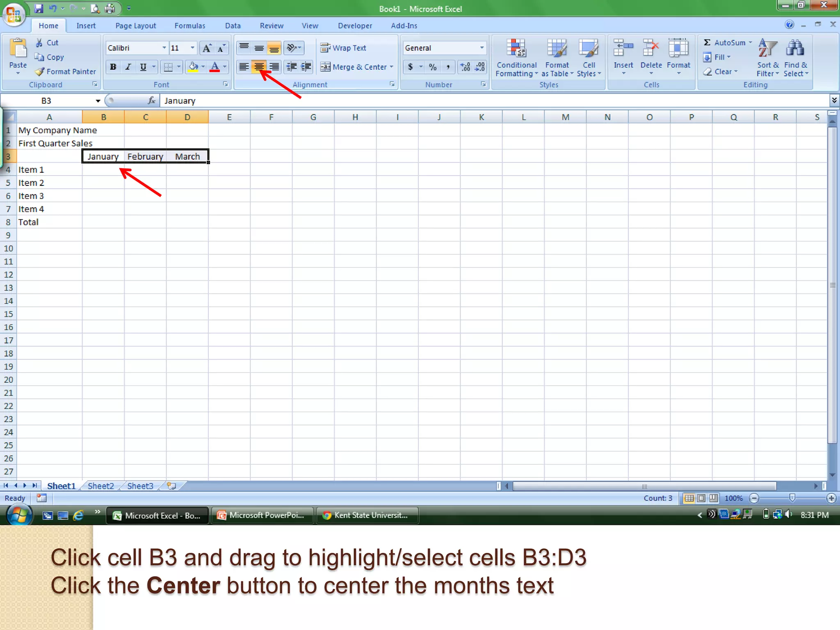Click the Borders icon
This screenshot has width=840, height=630.
coord(168,67)
